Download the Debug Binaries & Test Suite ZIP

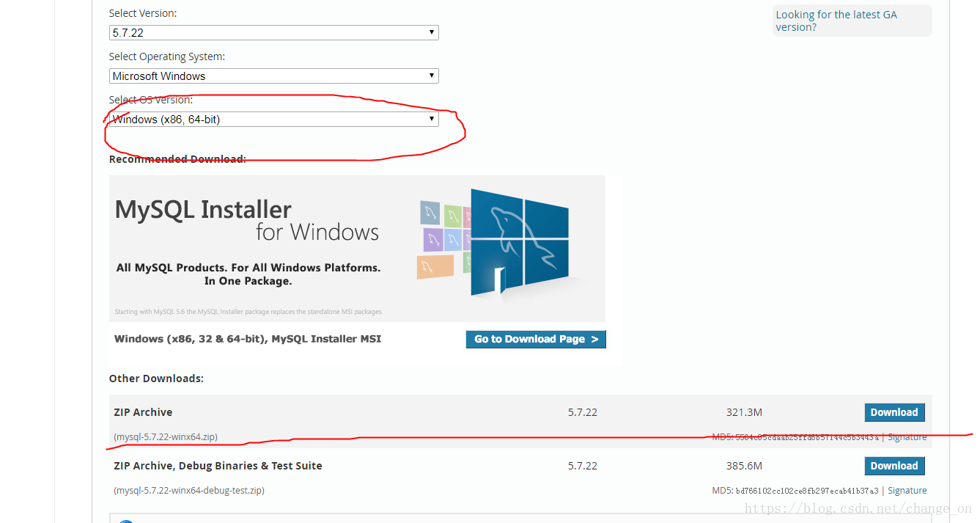894,466
